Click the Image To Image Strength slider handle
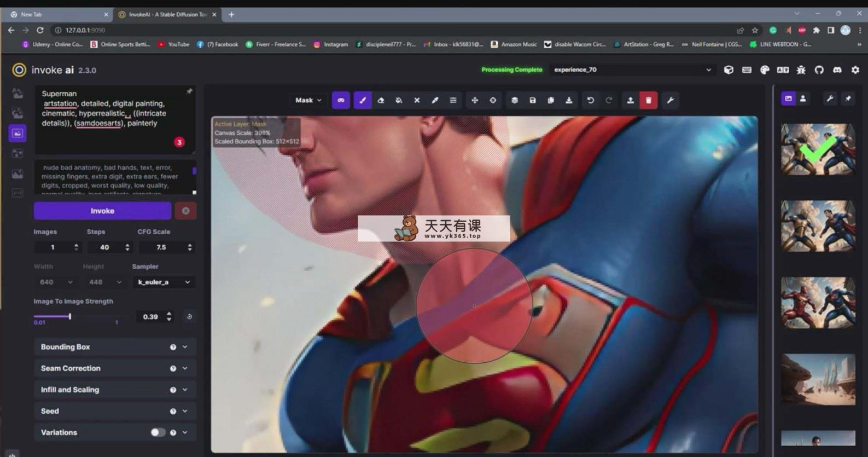 [70, 316]
